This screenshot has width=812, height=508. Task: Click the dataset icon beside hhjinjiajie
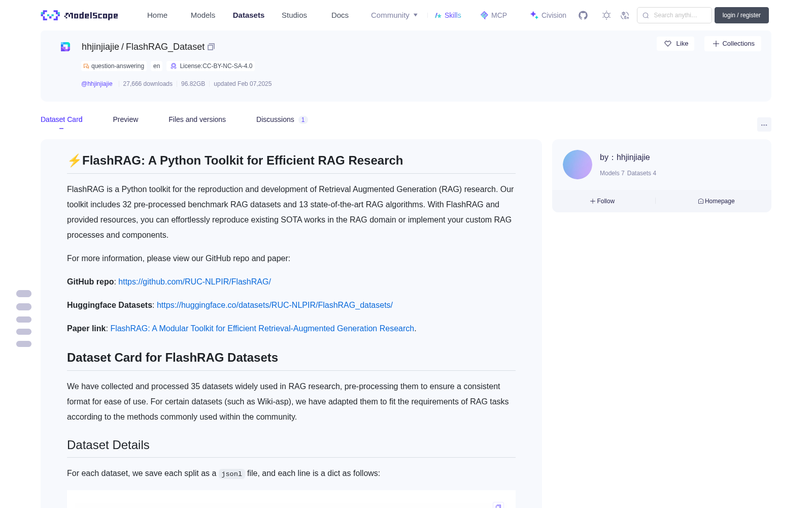pos(65,47)
